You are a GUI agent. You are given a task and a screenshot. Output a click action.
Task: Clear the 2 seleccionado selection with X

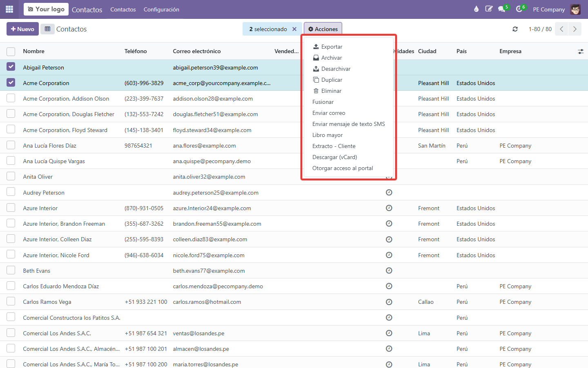pos(294,29)
